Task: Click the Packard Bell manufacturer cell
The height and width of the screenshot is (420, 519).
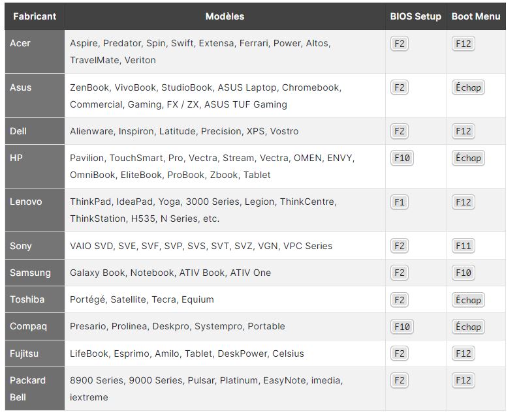Action: (x=27, y=388)
